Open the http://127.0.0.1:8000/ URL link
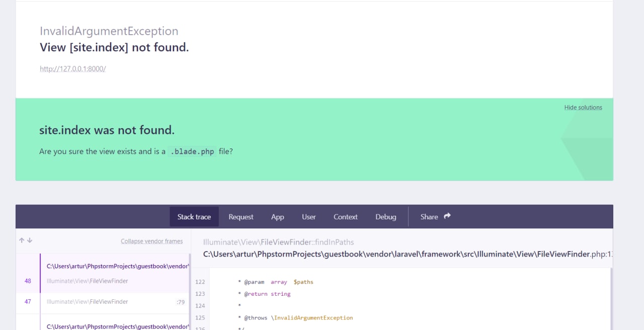Viewport: 644px width, 330px height. pyautogui.click(x=73, y=69)
